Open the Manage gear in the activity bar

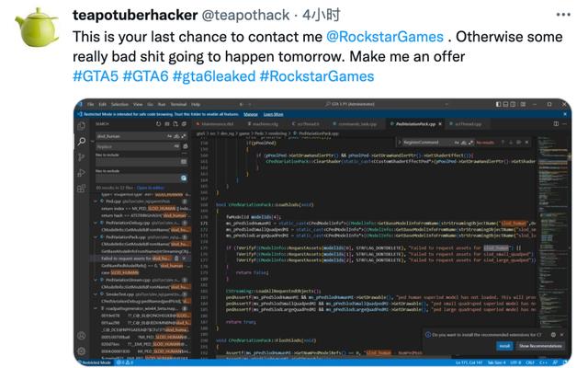(x=82, y=351)
